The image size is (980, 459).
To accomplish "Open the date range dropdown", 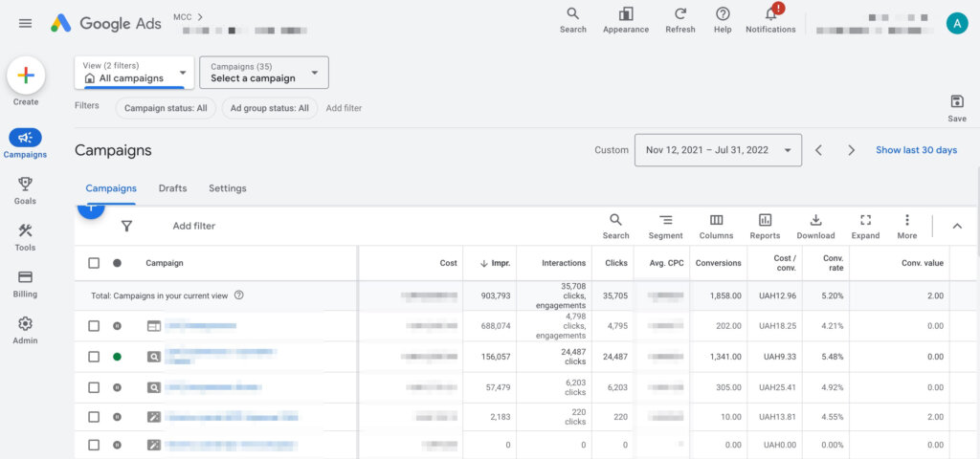I will [718, 150].
